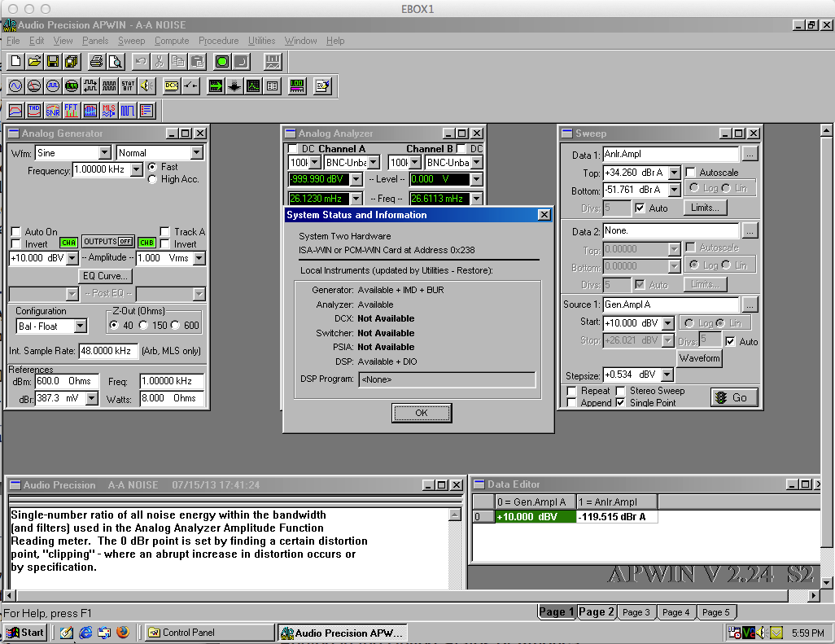Click the Int. Sample Rate input field

[x=108, y=351]
